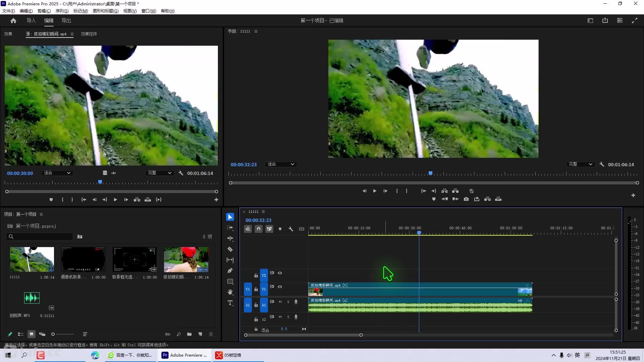Adjust Project panel thumbnail size slider

[x=63, y=334]
